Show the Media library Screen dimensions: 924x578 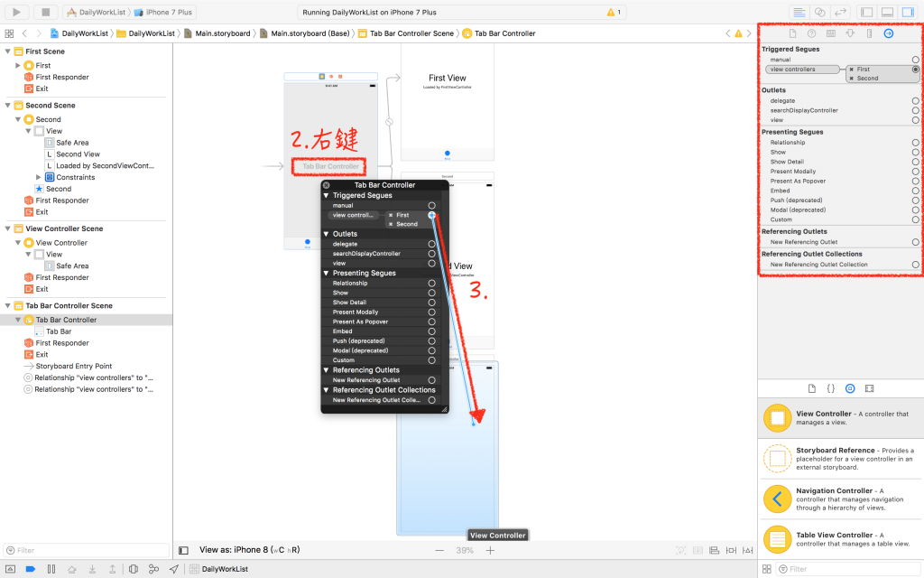(869, 388)
